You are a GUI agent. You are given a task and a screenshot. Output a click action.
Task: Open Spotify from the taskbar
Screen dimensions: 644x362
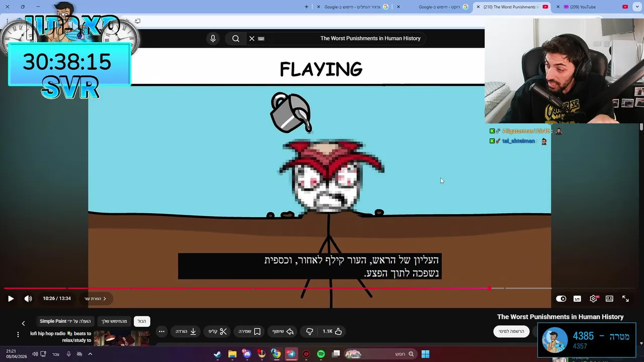(321, 354)
